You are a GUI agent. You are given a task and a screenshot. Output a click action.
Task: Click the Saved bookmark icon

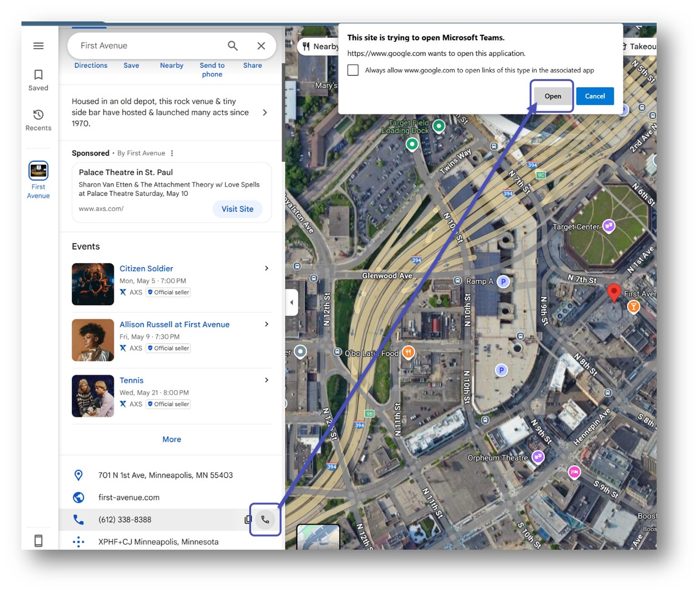[x=38, y=75]
